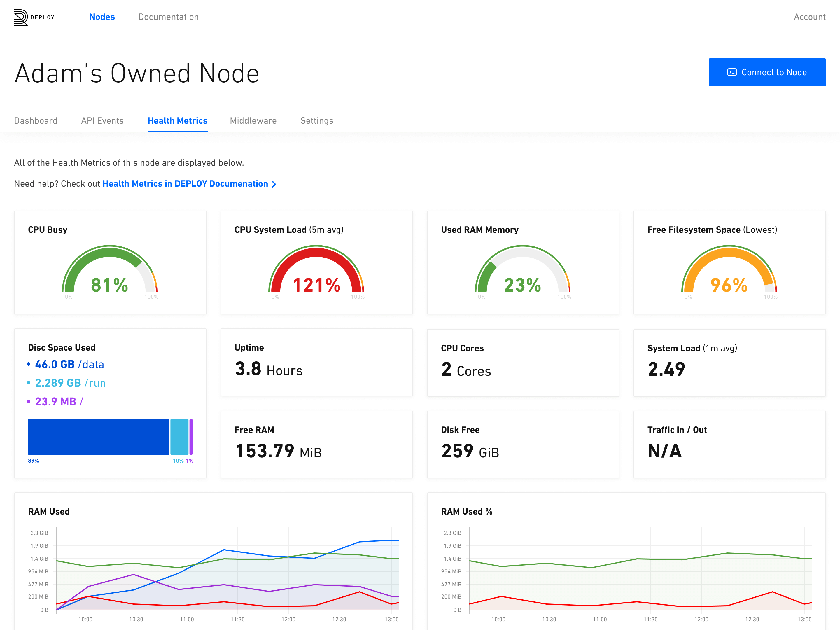The image size is (840, 630).
Task: Select the Health Metrics tab
Action: pos(177,121)
